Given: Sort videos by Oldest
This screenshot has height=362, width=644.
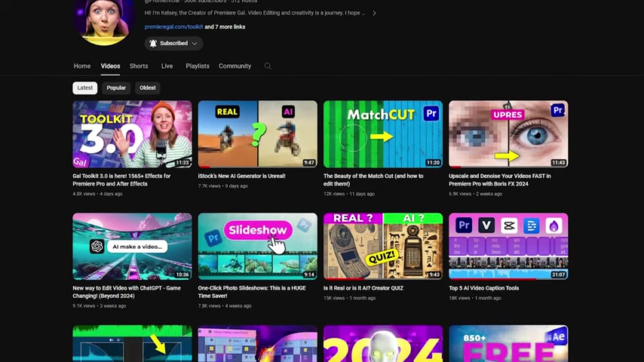Looking at the screenshot, I should point(148,88).
